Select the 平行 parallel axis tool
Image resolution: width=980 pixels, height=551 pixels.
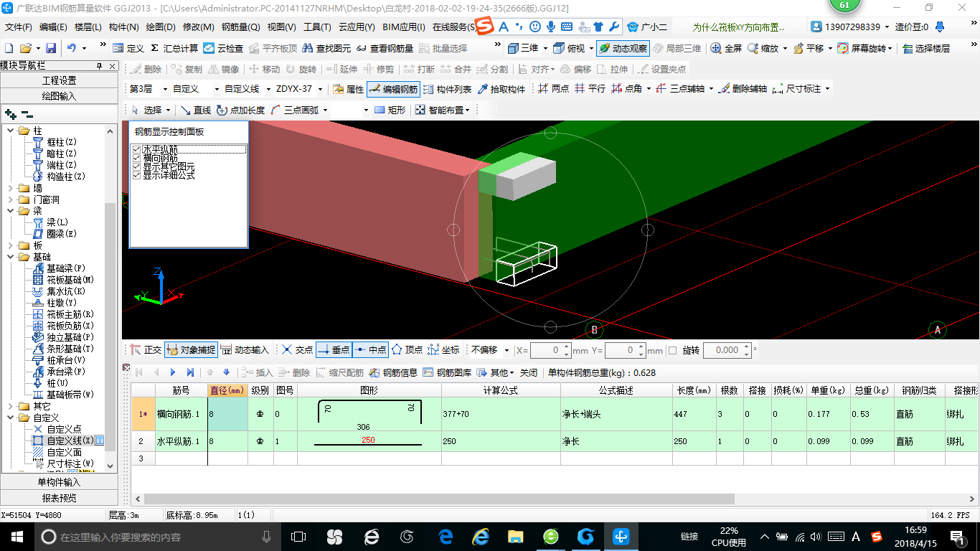(590, 89)
